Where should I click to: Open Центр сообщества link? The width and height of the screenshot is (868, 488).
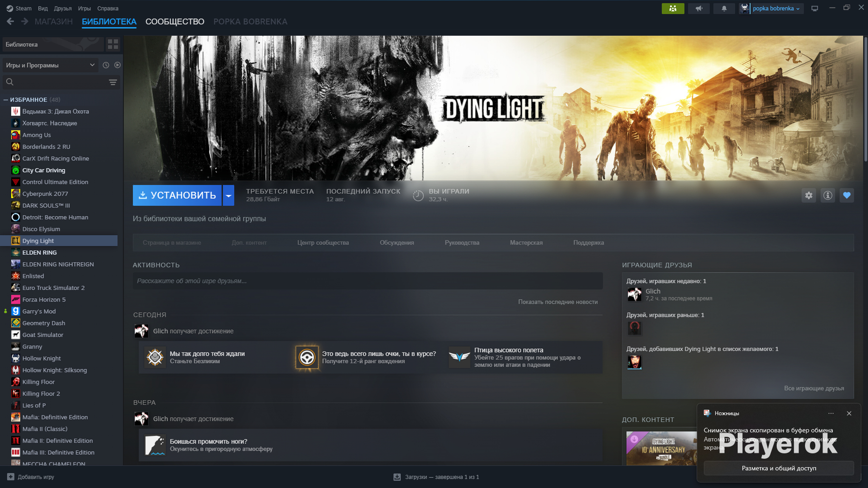click(323, 243)
